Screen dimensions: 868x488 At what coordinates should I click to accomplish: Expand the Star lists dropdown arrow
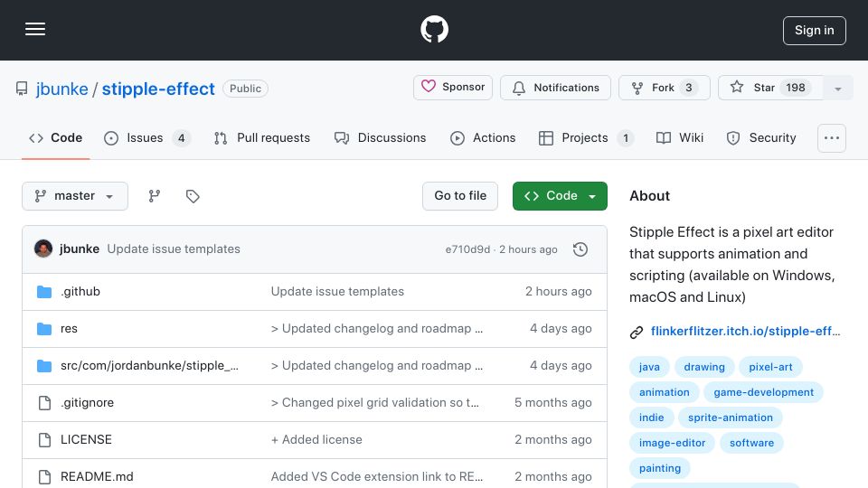click(837, 88)
